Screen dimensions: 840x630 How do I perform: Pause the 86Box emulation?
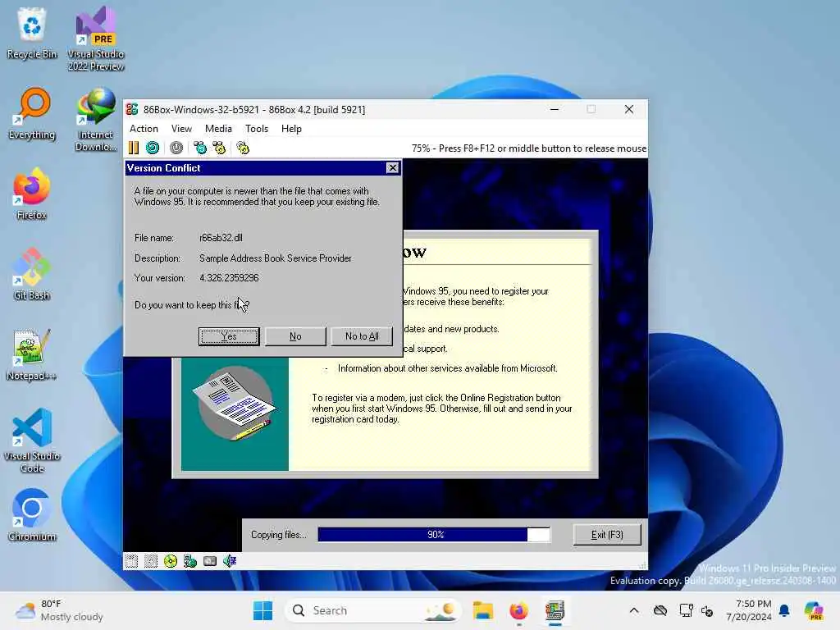tap(134, 148)
